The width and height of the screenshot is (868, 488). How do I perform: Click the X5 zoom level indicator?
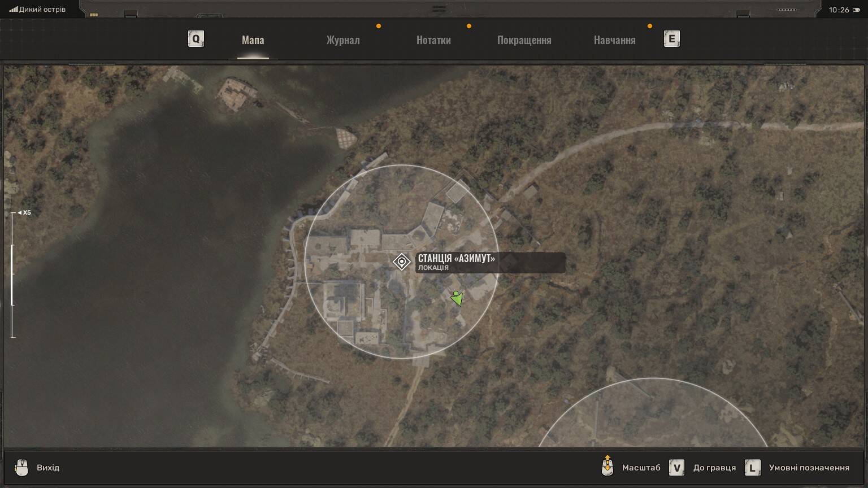24,213
